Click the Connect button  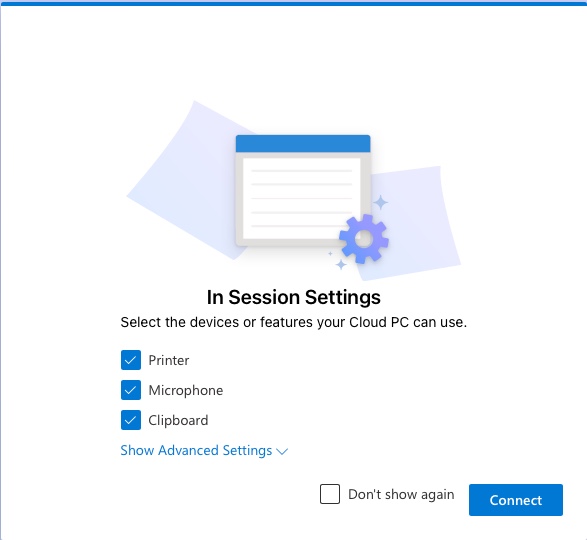click(x=515, y=500)
